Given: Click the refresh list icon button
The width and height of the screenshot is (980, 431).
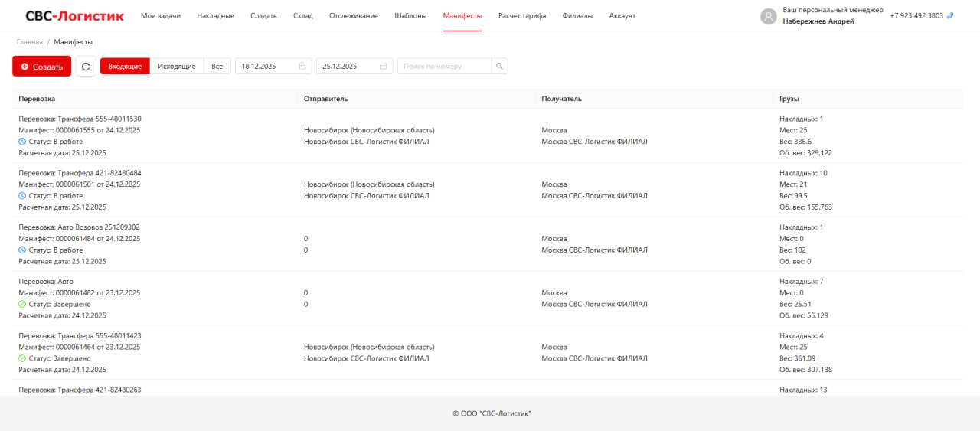Looking at the screenshot, I should point(86,67).
